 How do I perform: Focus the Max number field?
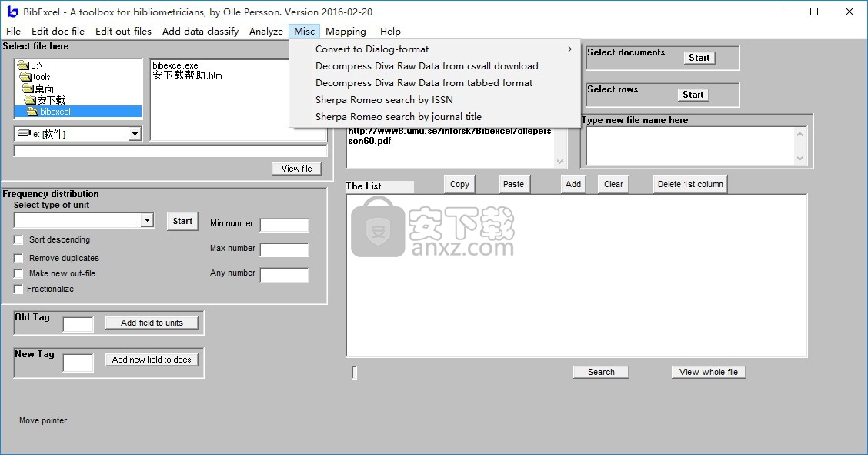click(x=285, y=249)
